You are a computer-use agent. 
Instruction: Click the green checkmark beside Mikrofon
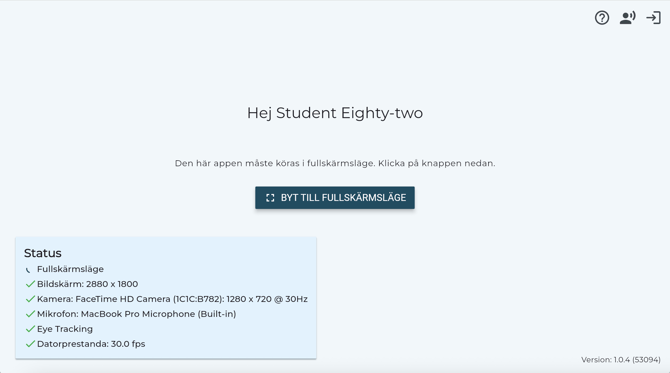click(x=30, y=314)
